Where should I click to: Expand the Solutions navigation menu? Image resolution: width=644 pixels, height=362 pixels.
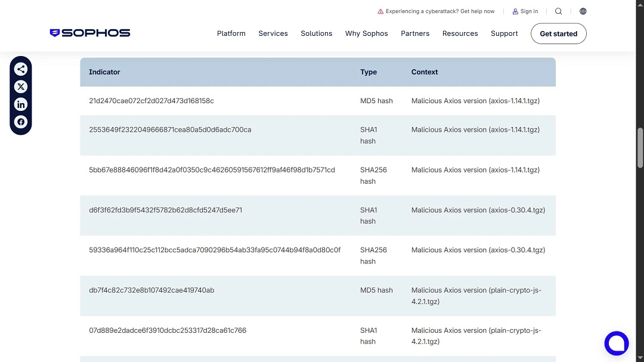(x=316, y=33)
